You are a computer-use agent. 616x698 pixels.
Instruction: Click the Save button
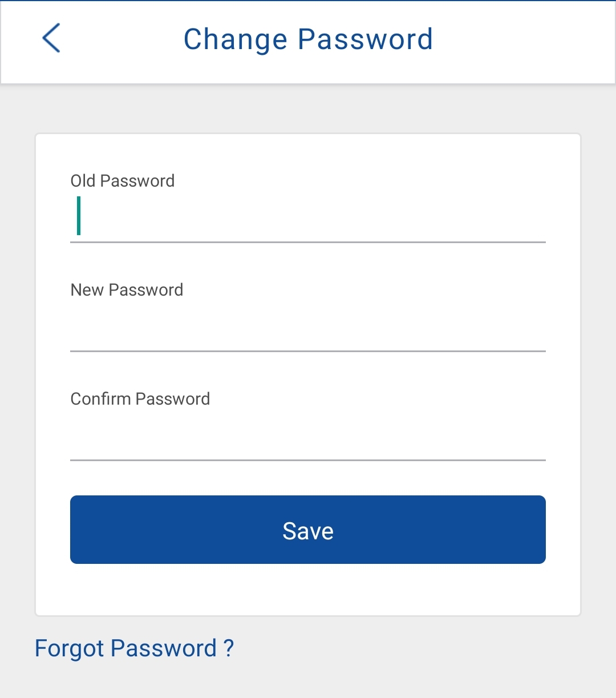pos(308,530)
